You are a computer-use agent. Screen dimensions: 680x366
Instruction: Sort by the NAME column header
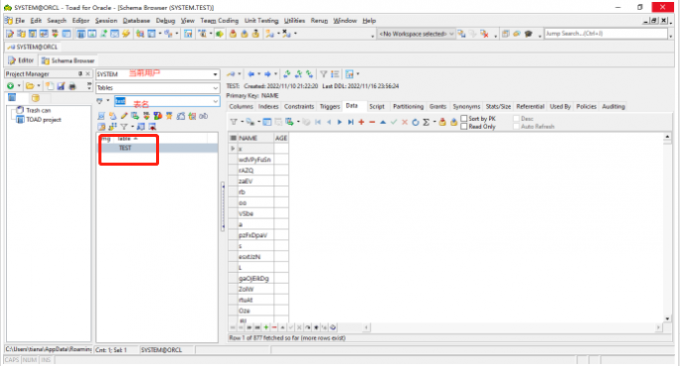255,138
